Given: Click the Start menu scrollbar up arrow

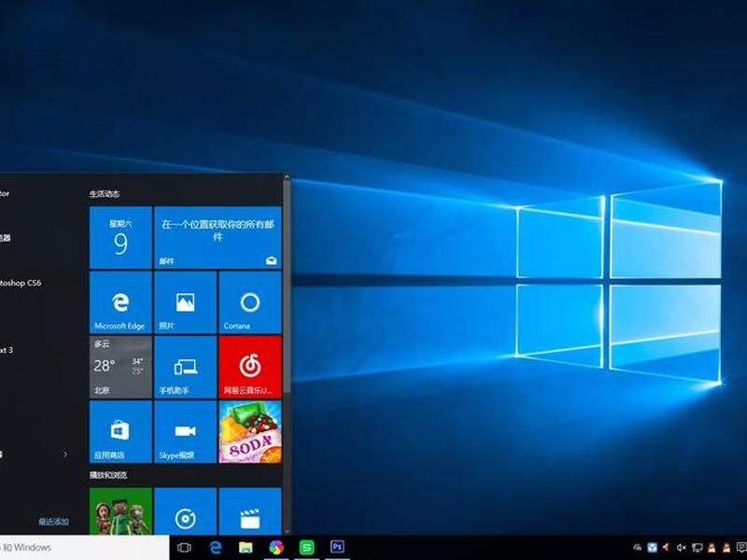Looking at the screenshot, I should [x=287, y=177].
